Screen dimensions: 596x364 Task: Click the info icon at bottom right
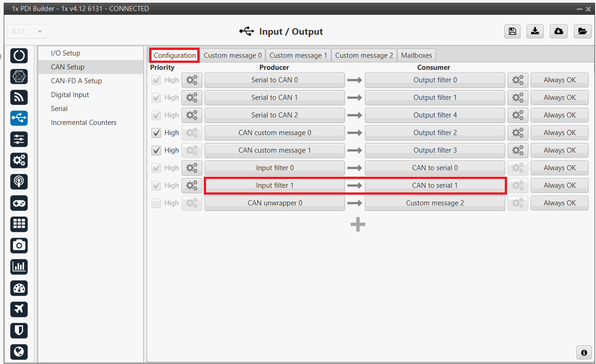click(584, 352)
